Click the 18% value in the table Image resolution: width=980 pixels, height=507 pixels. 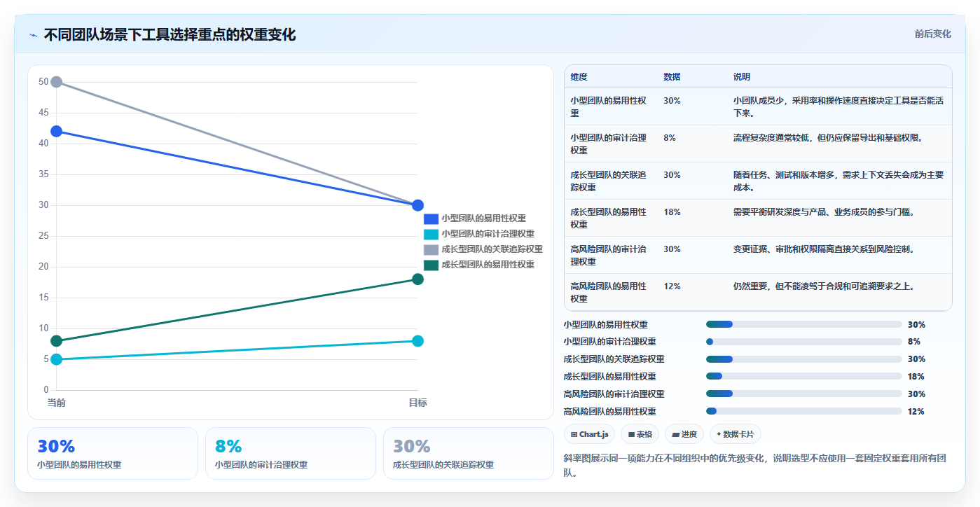tap(672, 211)
